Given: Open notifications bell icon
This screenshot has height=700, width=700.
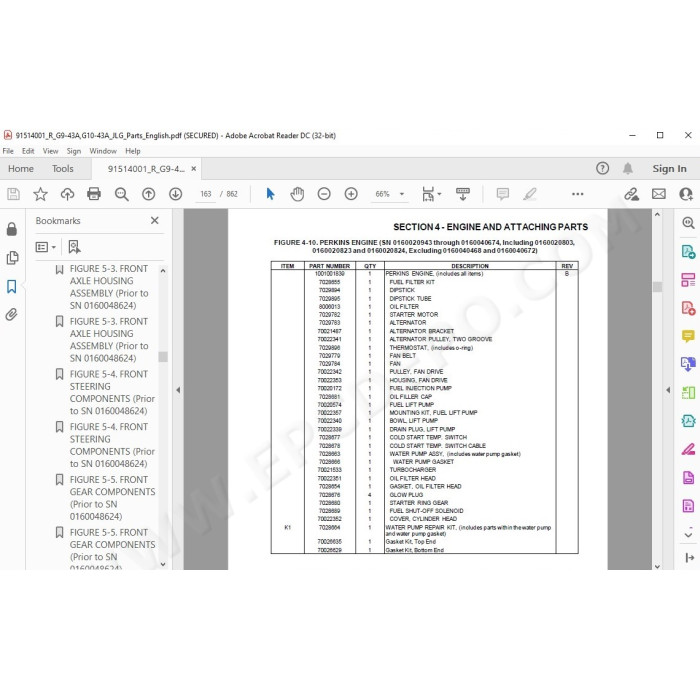Looking at the screenshot, I should [628, 168].
